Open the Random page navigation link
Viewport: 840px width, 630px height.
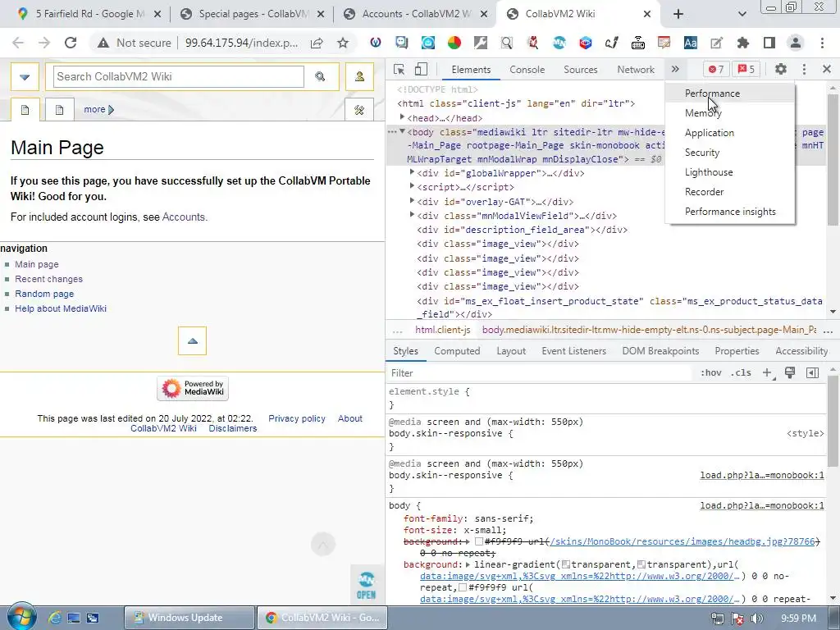pyautogui.click(x=44, y=294)
